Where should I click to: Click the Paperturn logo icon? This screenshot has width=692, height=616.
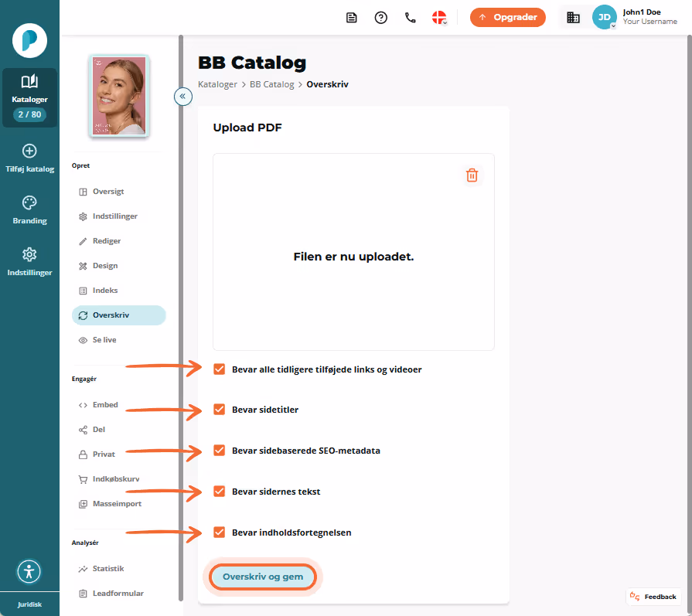(29, 41)
